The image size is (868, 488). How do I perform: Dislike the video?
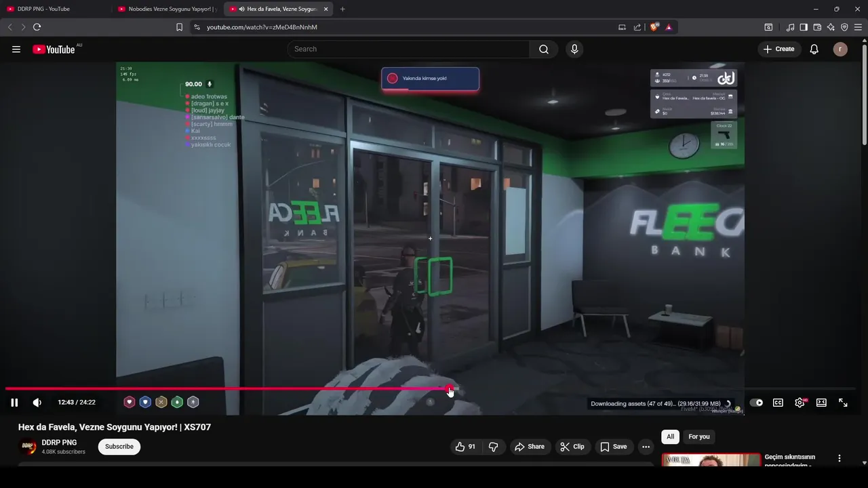(x=494, y=447)
